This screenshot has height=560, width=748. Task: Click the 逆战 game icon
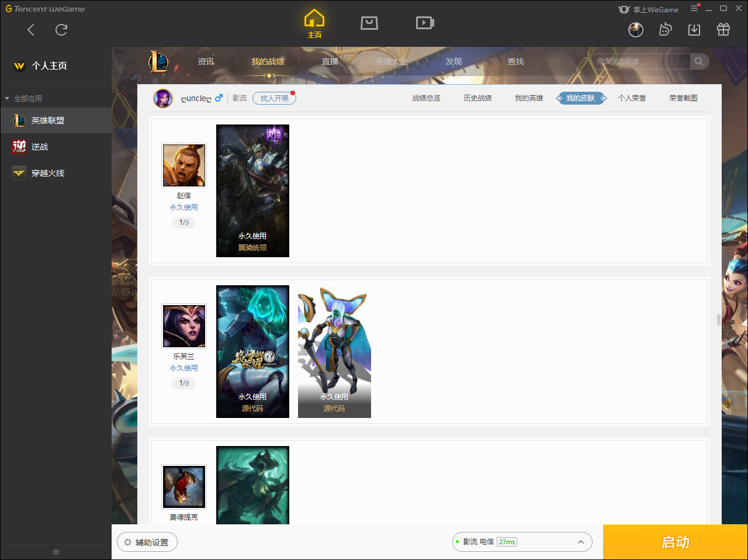click(19, 147)
